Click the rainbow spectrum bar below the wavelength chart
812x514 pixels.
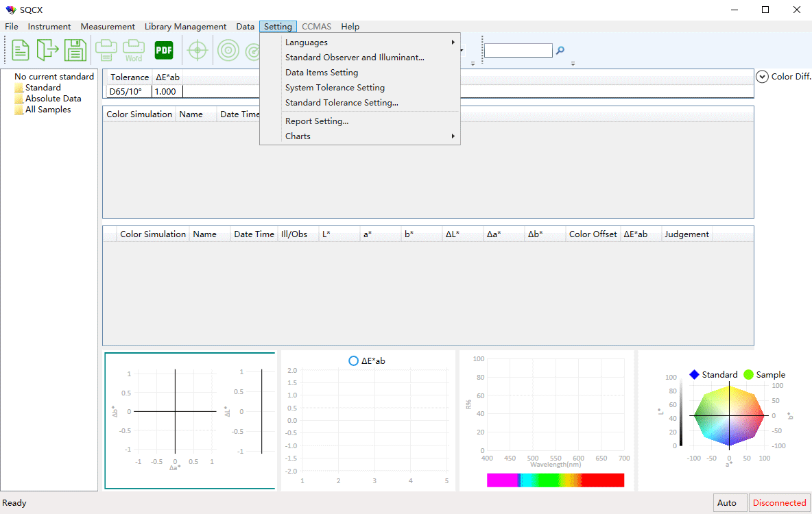(556, 479)
